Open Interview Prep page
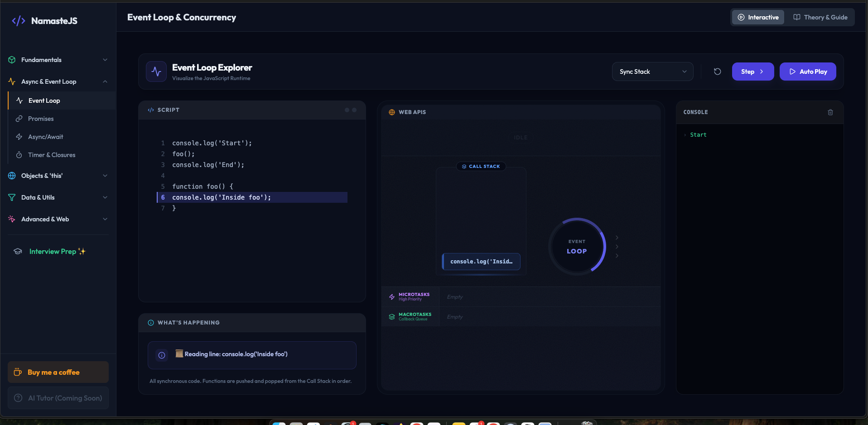The width and height of the screenshot is (868, 425). pos(58,251)
